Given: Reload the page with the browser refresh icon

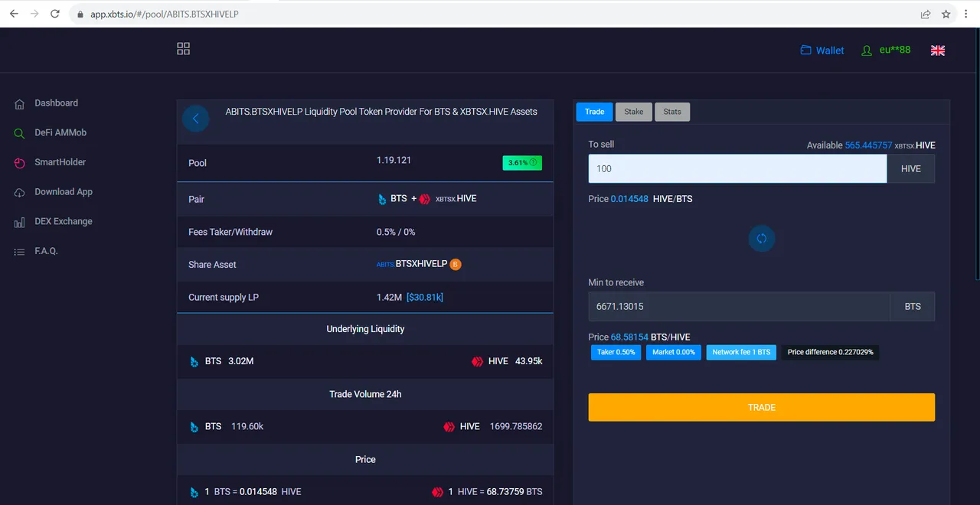Looking at the screenshot, I should [x=55, y=14].
